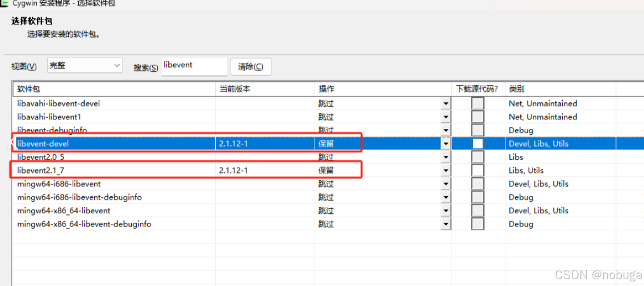
Task: Select the mingw64-i686-libevent package name
Action: coord(58,184)
